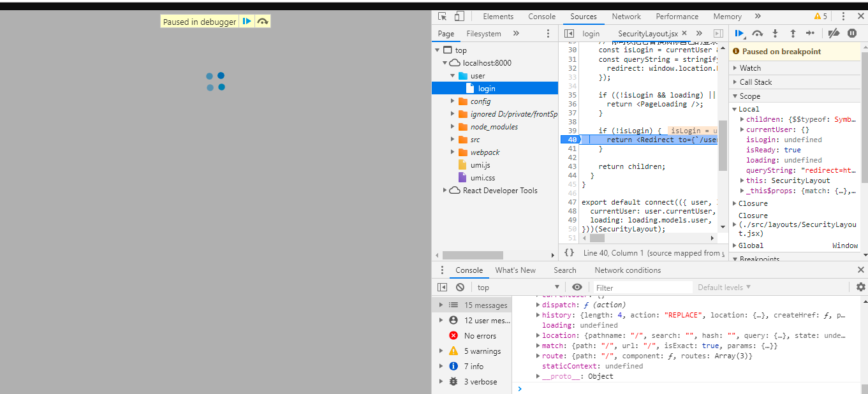
Task: Switch to the Network tab
Action: [626, 17]
